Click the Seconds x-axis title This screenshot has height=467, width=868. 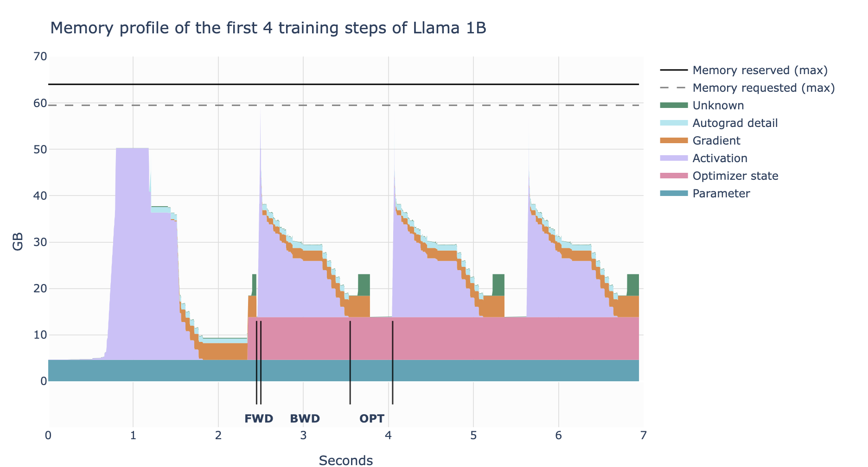click(346, 460)
